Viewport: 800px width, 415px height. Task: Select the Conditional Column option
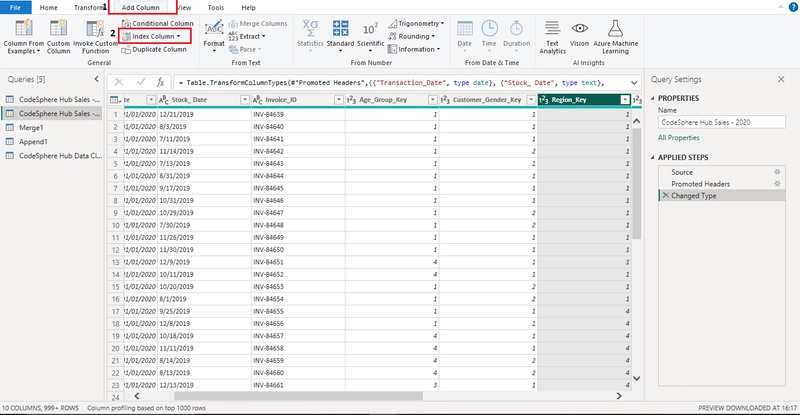tap(158, 23)
